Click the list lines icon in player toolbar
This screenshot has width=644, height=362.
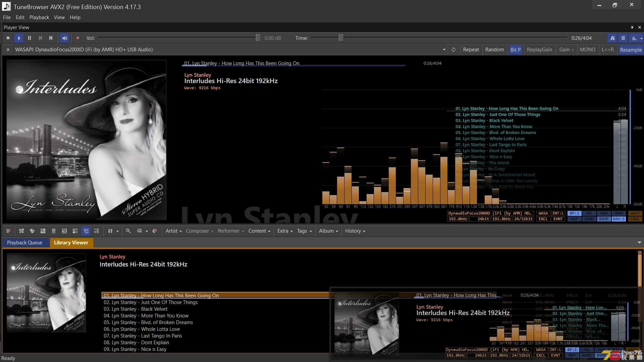[x=623, y=38]
